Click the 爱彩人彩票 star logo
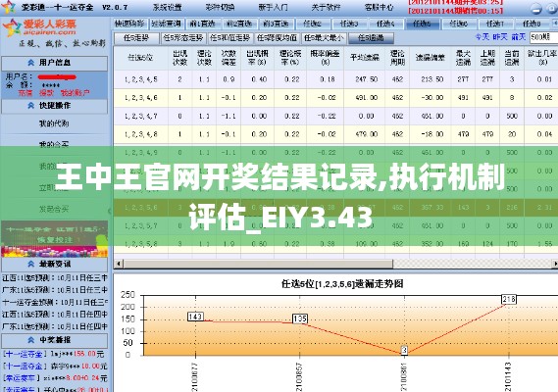 point(12,28)
